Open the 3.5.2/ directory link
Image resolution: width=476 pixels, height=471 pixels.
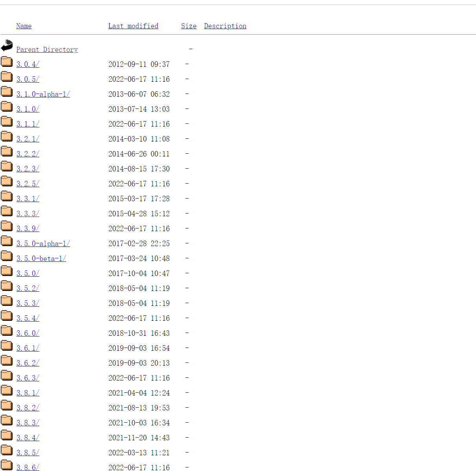tap(28, 288)
